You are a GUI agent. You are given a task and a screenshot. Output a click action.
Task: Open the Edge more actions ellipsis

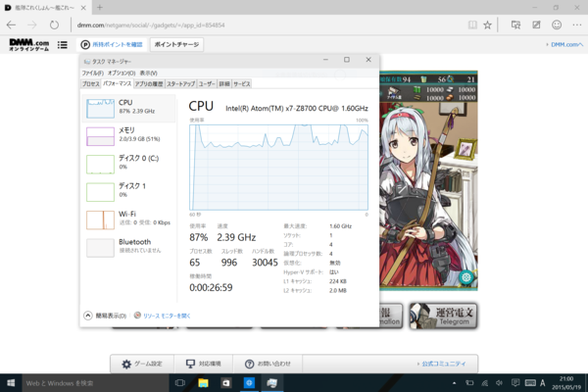(577, 25)
